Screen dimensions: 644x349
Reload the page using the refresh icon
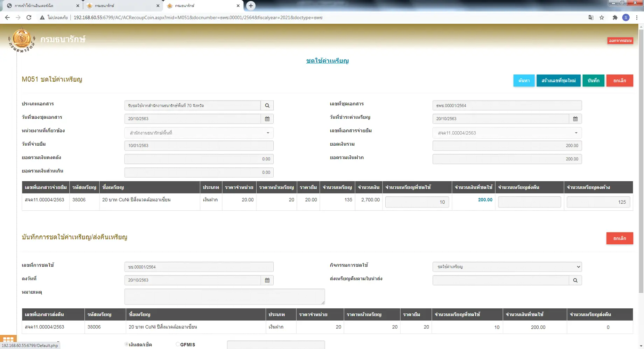[29, 18]
